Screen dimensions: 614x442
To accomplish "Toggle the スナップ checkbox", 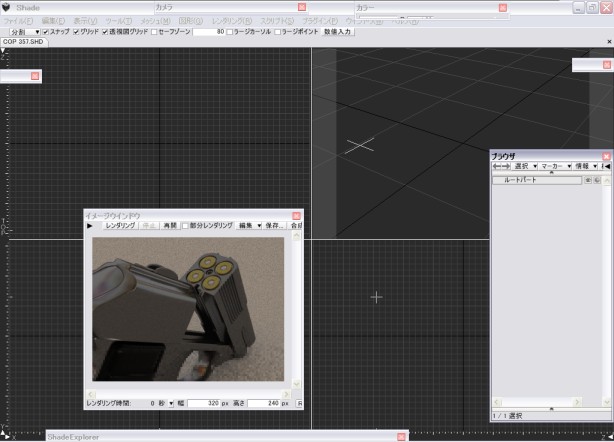I will [46, 32].
